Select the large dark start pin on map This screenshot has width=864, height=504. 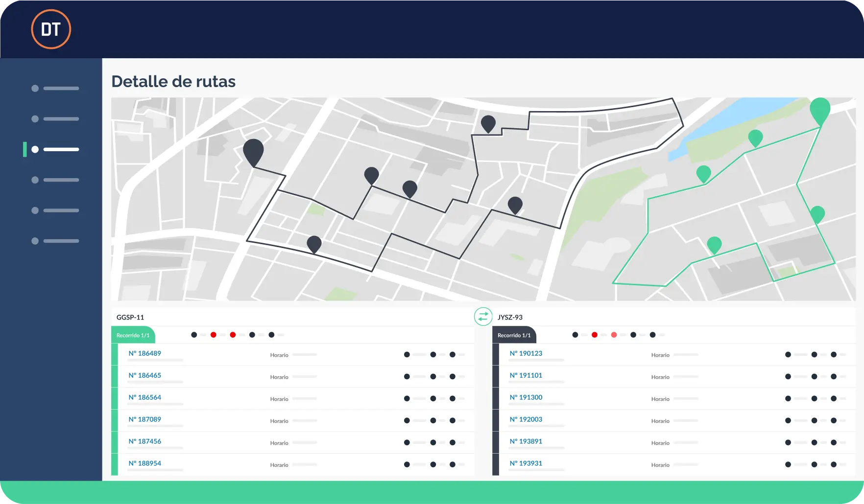tap(253, 153)
